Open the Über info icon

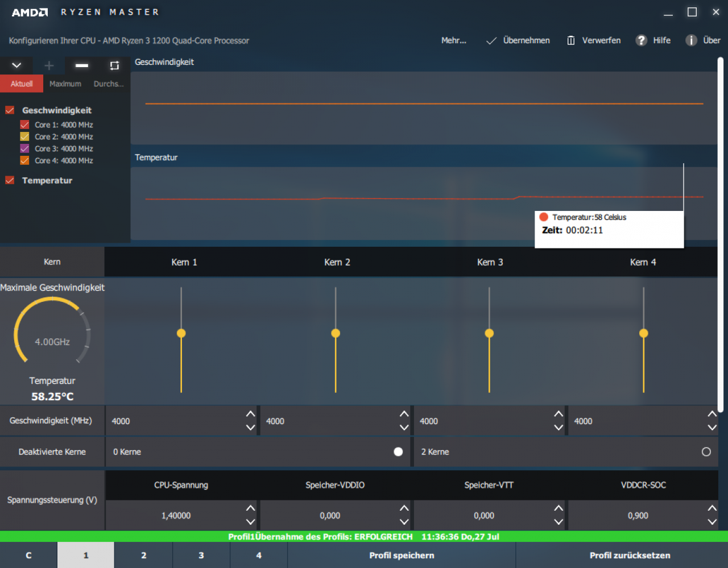(x=691, y=40)
